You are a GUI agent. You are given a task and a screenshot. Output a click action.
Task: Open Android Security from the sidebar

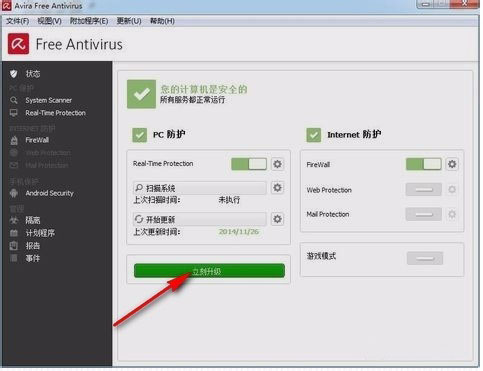tap(49, 193)
